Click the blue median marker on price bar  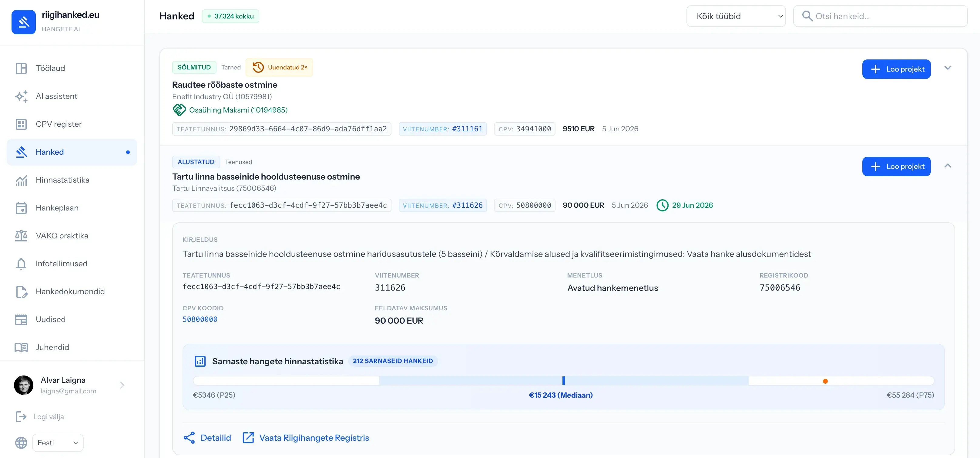click(x=563, y=381)
